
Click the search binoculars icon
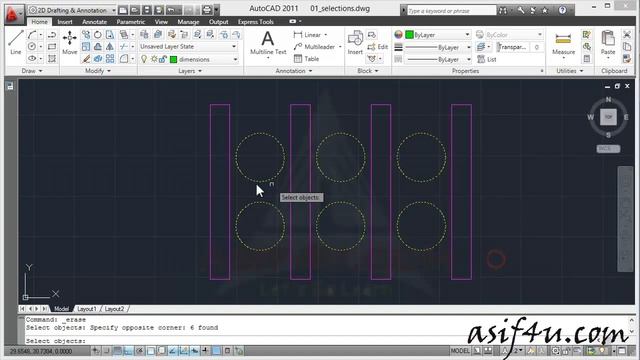coord(503,11)
